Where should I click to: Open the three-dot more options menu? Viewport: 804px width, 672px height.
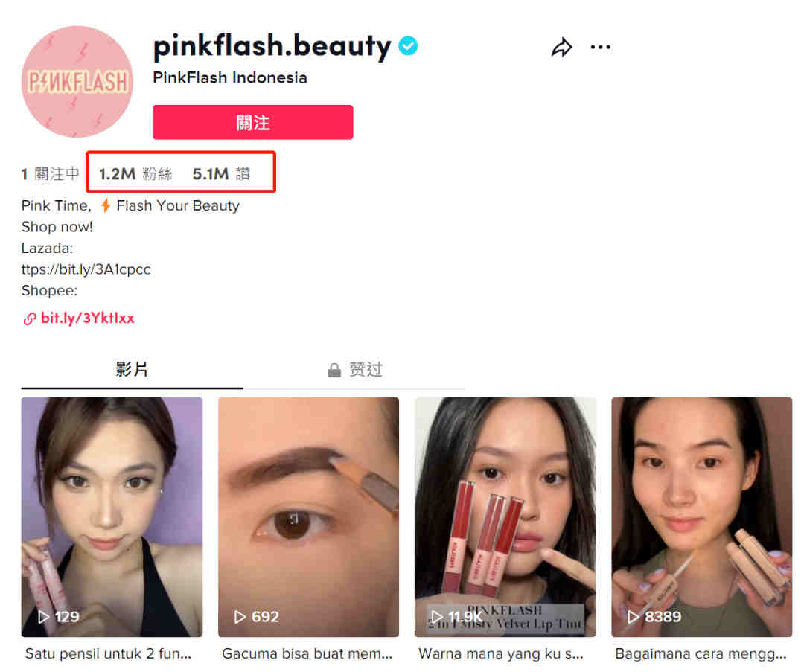pyautogui.click(x=601, y=47)
